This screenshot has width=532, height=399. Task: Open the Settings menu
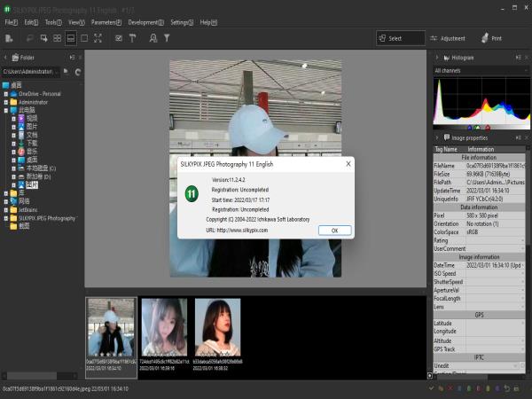point(182,22)
